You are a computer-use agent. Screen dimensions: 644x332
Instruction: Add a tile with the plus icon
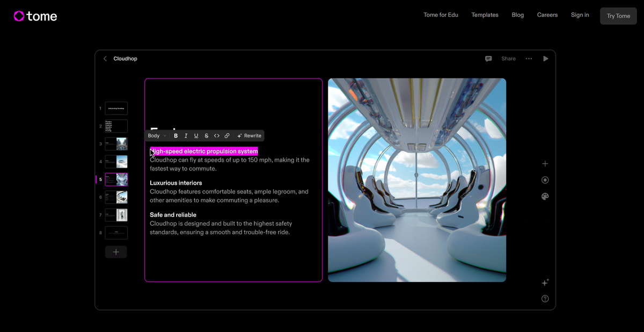545,164
